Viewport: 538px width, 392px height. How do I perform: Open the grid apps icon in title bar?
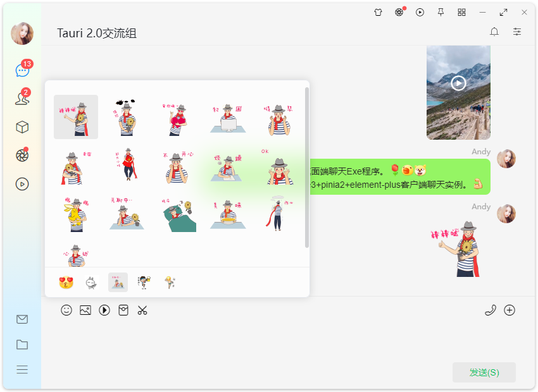pos(462,13)
